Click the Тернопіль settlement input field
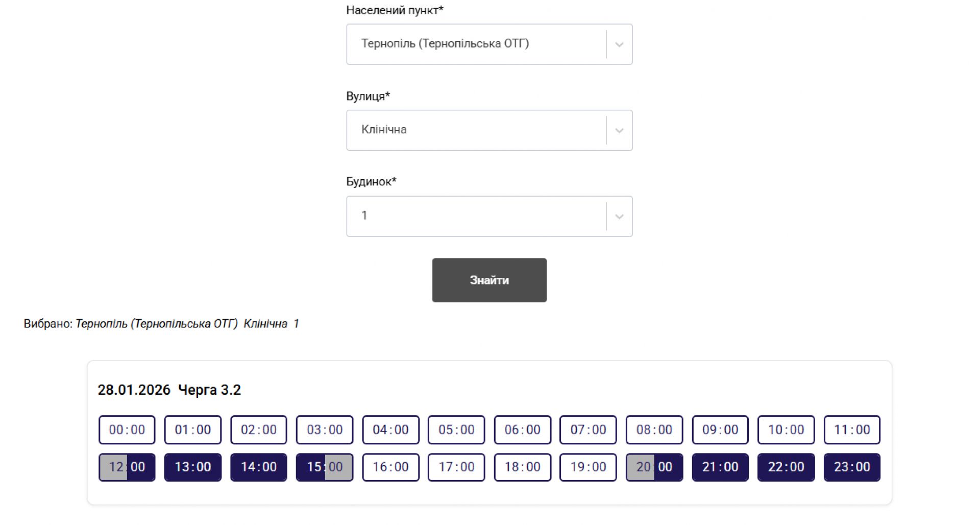The width and height of the screenshot is (980, 525). [x=475, y=44]
